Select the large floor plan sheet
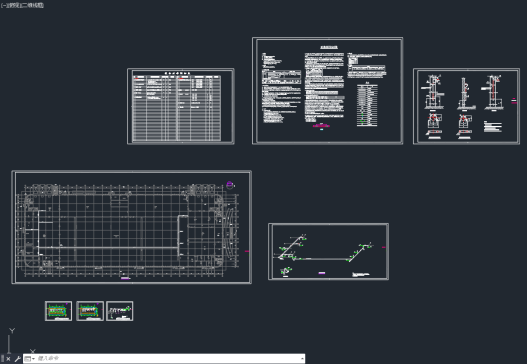 click(131, 227)
